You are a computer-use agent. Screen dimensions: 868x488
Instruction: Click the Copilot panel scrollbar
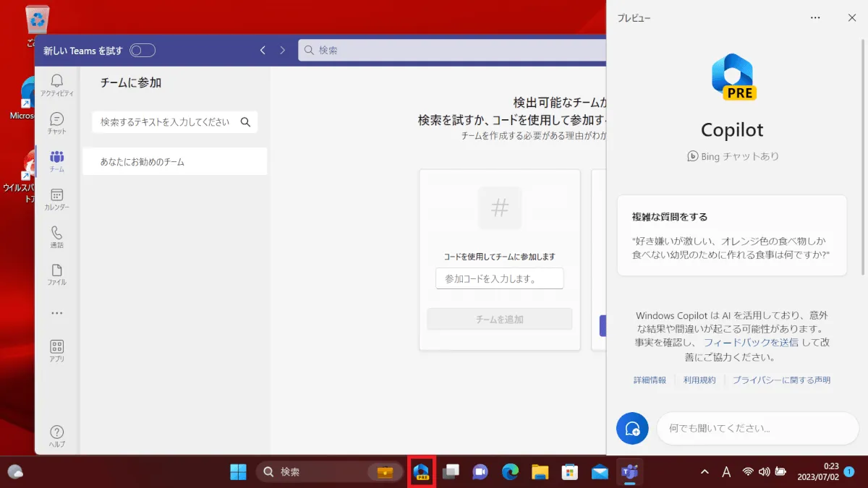click(x=864, y=159)
